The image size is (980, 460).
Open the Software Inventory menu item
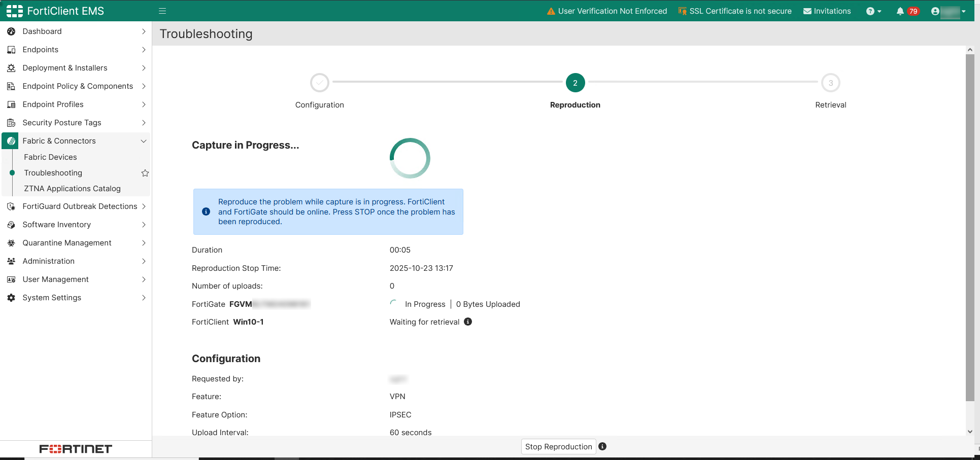tap(57, 225)
